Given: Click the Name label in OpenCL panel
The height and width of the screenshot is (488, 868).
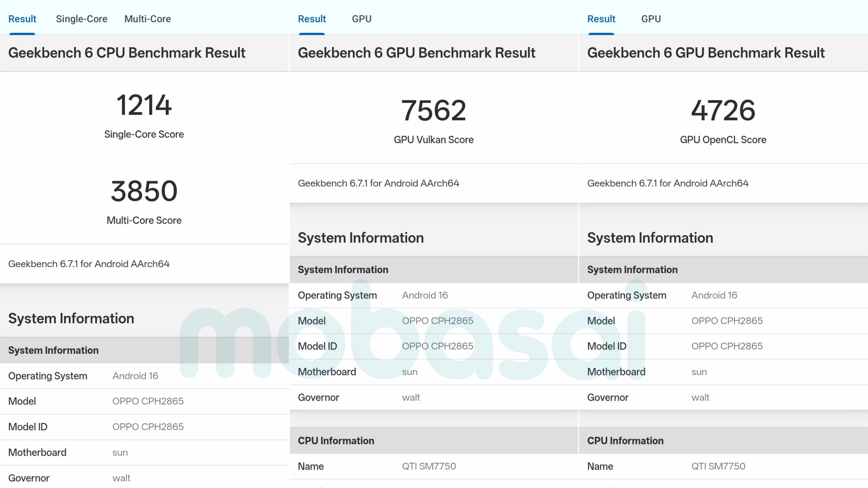Looking at the screenshot, I should (600, 466).
